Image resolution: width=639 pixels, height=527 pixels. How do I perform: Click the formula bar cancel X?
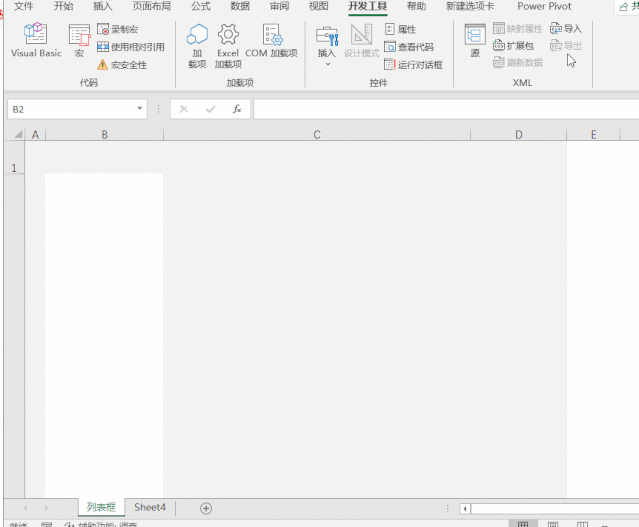click(x=184, y=109)
